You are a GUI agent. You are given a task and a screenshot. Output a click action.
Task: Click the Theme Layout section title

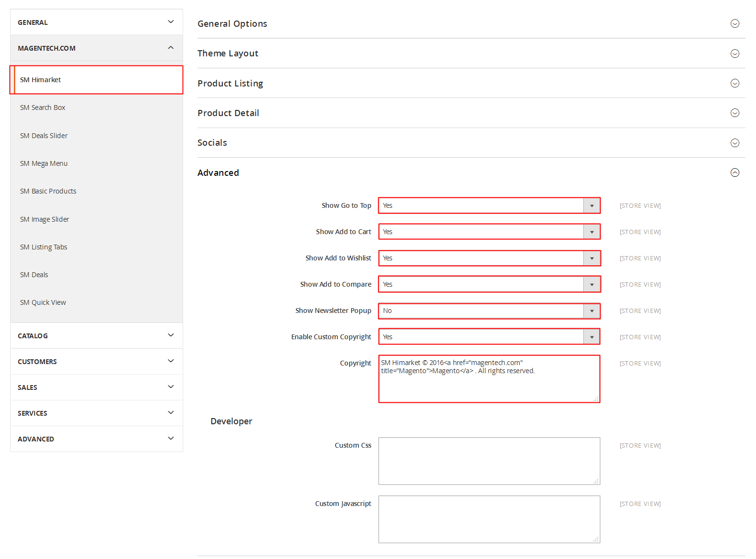[x=228, y=54]
